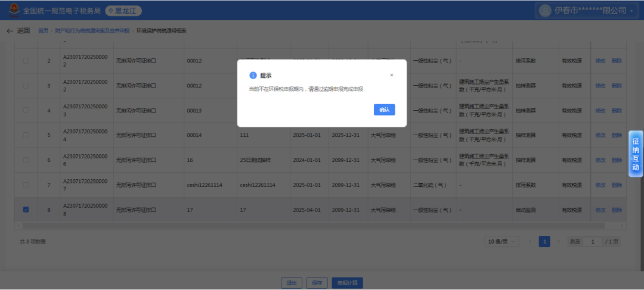The height and width of the screenshot is (290, 644).
Task: Expand the company account dropdown arrow
Action: tap(631, 11)
